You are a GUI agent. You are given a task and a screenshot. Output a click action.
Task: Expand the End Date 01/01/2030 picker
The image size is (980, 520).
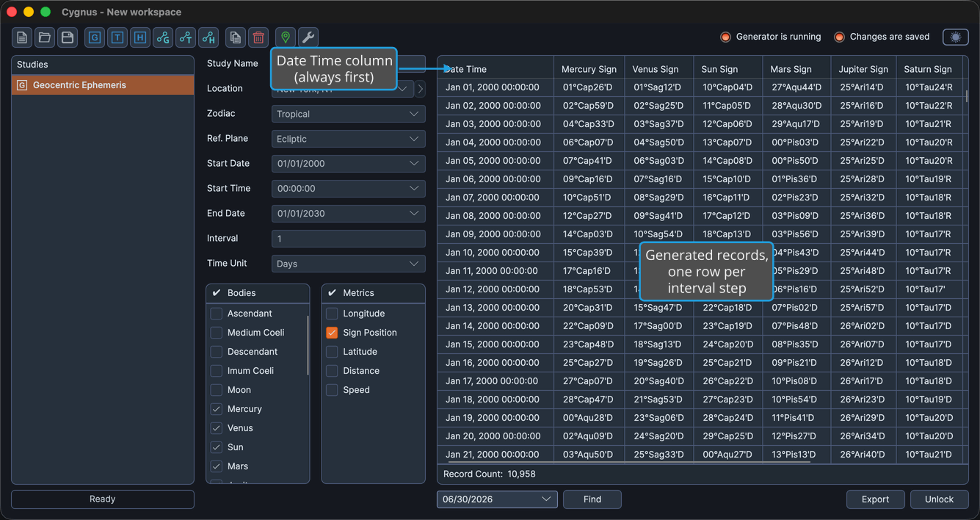[348, 214]
